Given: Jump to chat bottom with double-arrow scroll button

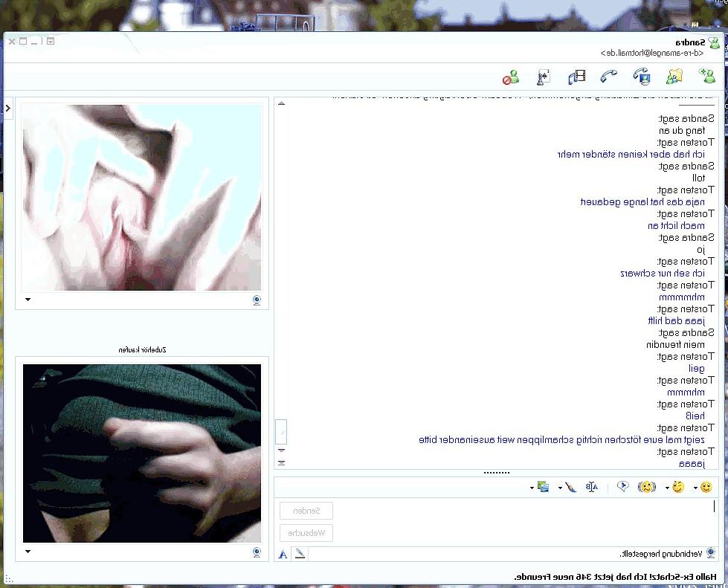Looking at the screenshot, I should pos(281,462).
